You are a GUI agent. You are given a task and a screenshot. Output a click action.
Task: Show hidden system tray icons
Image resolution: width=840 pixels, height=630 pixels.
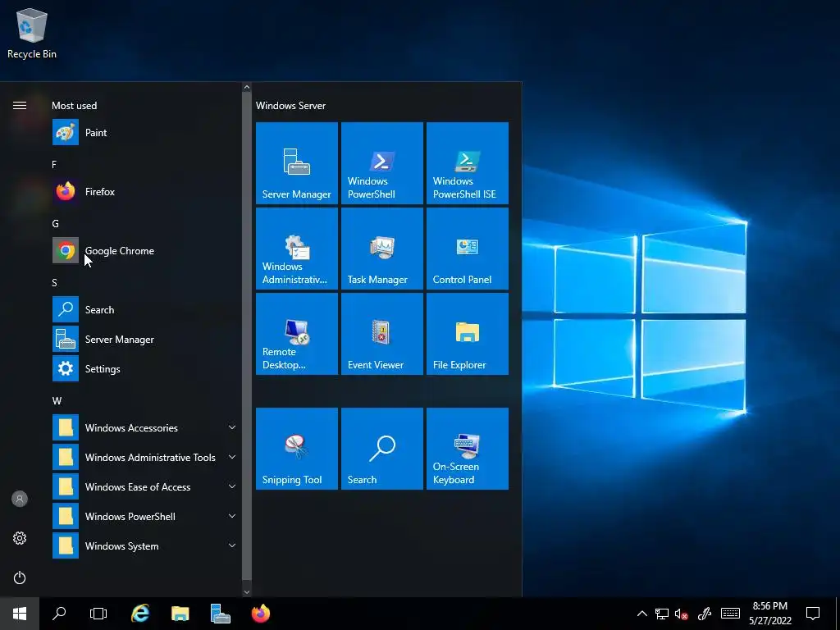point(641,614)
